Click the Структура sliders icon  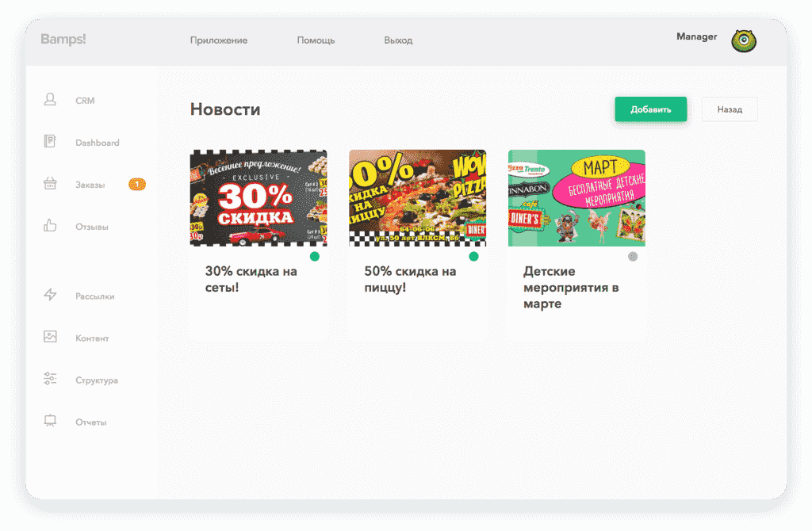pyautogui.click(x=50, y=379)
